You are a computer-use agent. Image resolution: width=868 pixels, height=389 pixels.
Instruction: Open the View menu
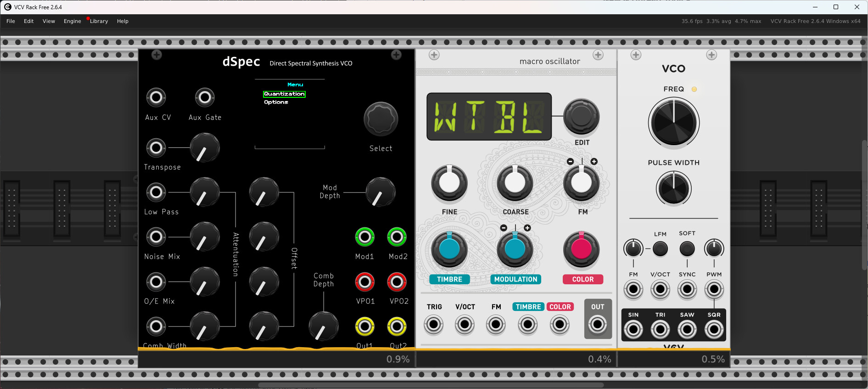49,21
